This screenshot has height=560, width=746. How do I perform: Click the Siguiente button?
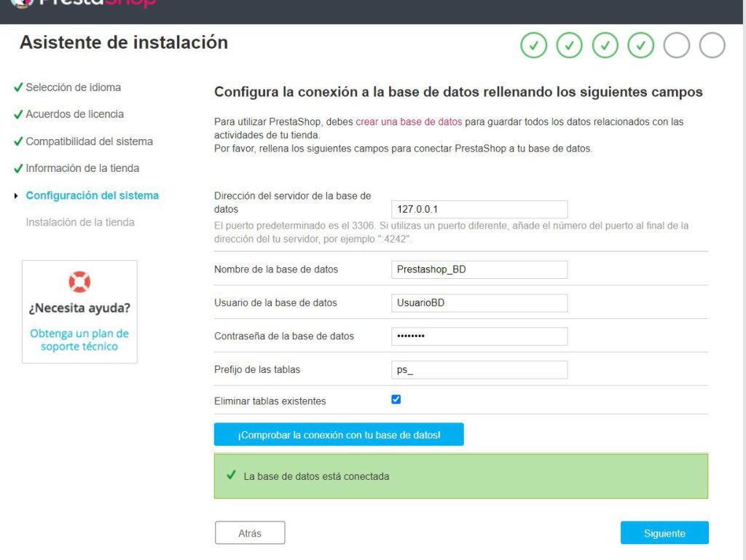664,533
